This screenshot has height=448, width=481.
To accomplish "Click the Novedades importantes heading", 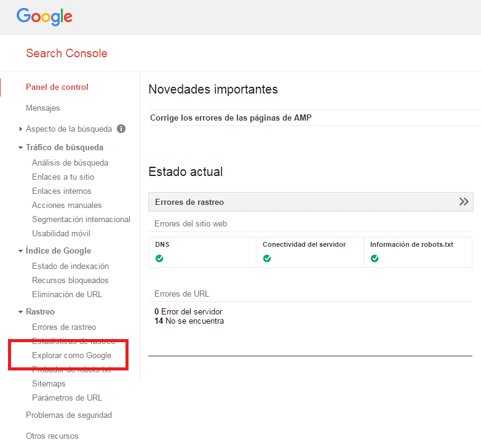I will coord(213,89).
